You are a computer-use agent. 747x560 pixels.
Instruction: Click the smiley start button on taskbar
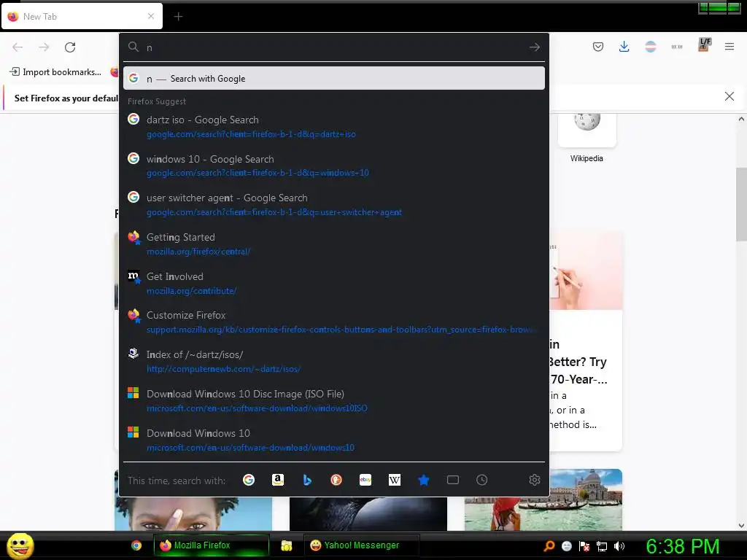pyautogui.click(x=20, y=545)
